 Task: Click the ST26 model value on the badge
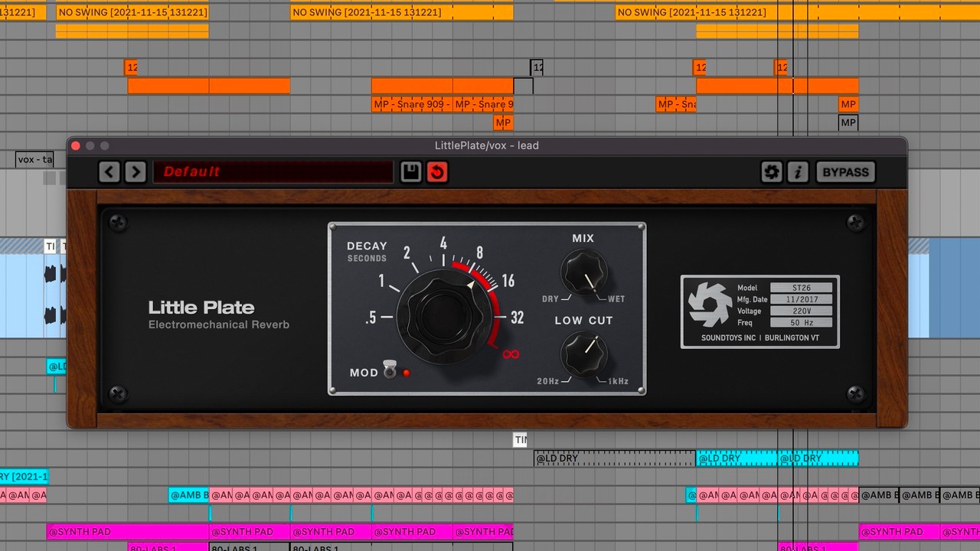801,289
